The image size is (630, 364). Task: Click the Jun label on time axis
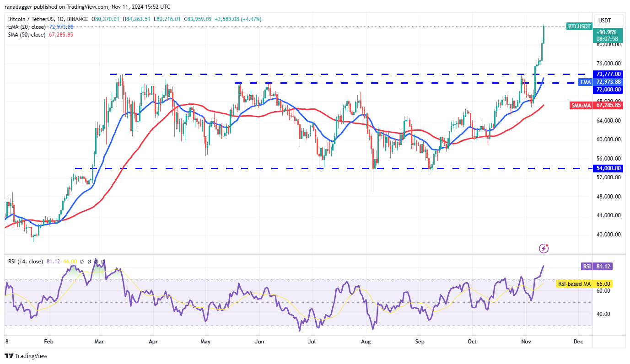coord(259,342)
